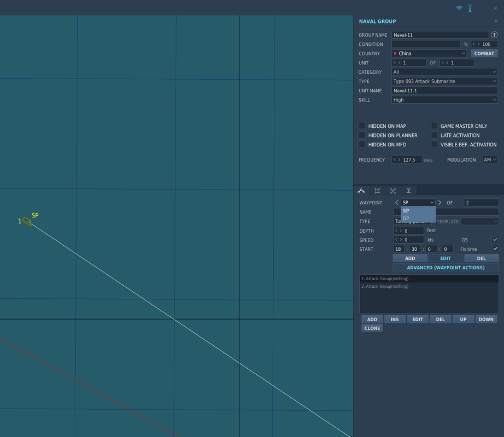Click actions list DEL button
Image resolution: width=504 pixels, height=437 pixels.
pos(441,319)
